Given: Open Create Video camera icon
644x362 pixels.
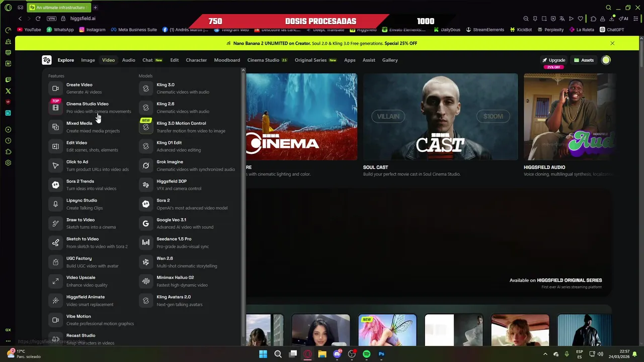Looking at the screenshot, I should [55, 88].
